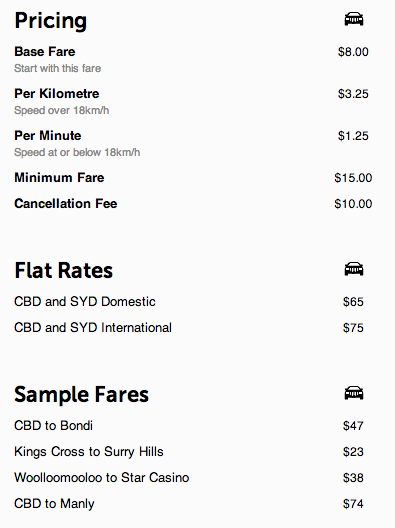Click the $74 CBD to Manly price
The height and width of the screenshot is (528, 395).
353,504
